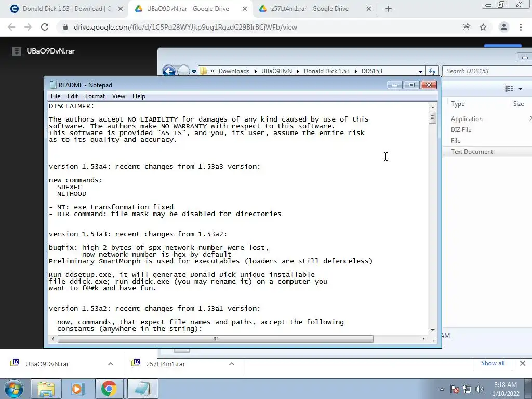Screen dimensions: 532x399
Task: Change Explorer view with the views icon
Action: click(509, 88)
